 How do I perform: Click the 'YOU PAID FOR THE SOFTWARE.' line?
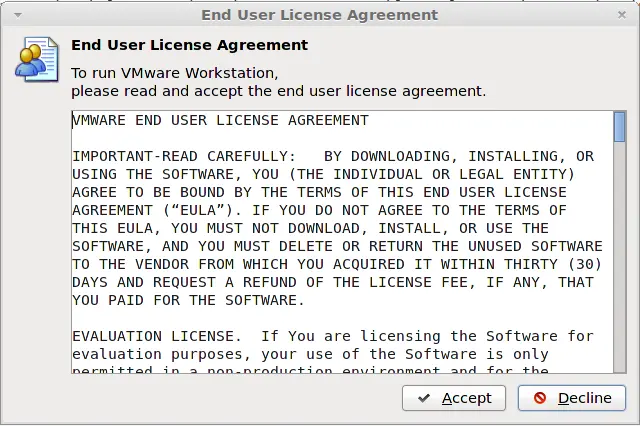pyautogui.click(x=189, y=300)
